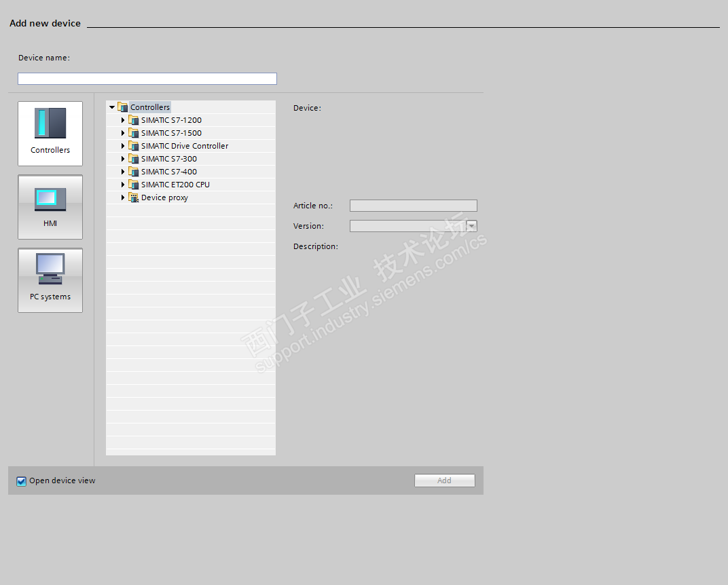The height and width of the screenshot is (585, 728).
Task: Click the SIMATIC ET200 CPU folder icon
Action: click(134, 185)
